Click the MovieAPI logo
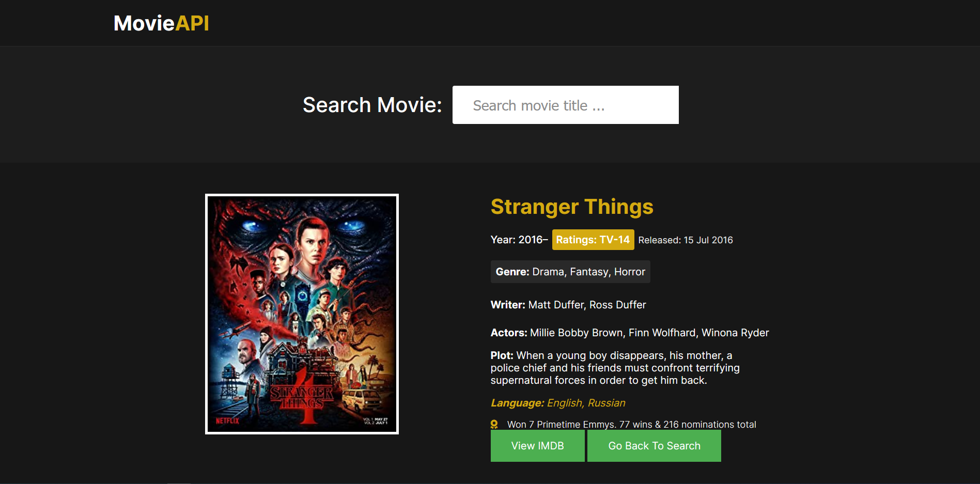 click(161, 23)
